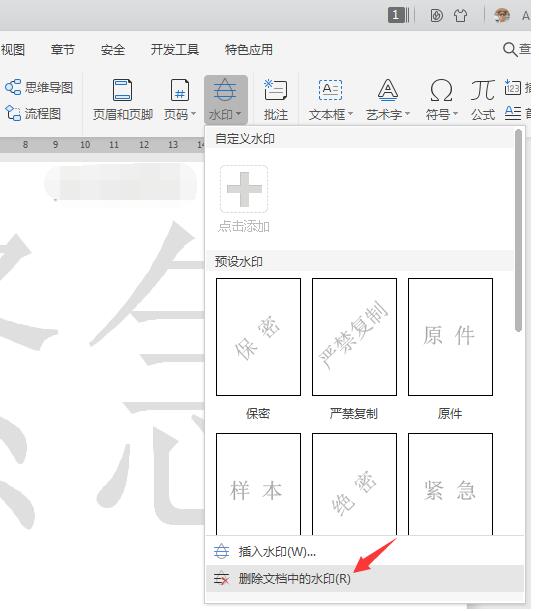Switch to the 章节 tab
This screenshot has width=539, height=611.
click(62, 49)
